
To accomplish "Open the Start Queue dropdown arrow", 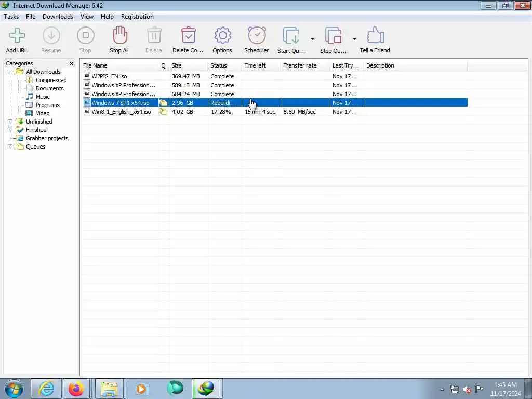I will [x=312, y=39].
